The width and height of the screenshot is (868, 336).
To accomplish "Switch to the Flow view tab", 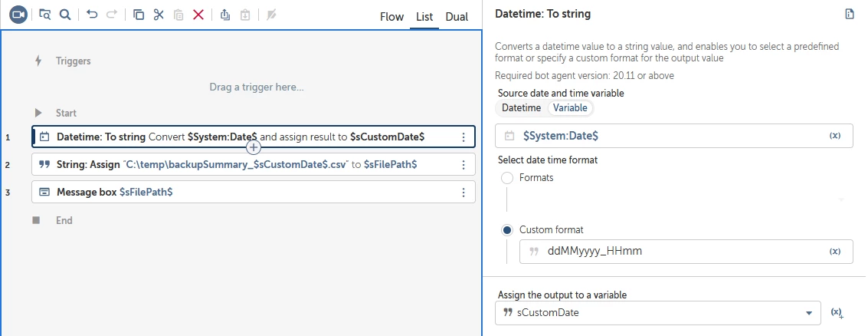I will pos(391,17).
